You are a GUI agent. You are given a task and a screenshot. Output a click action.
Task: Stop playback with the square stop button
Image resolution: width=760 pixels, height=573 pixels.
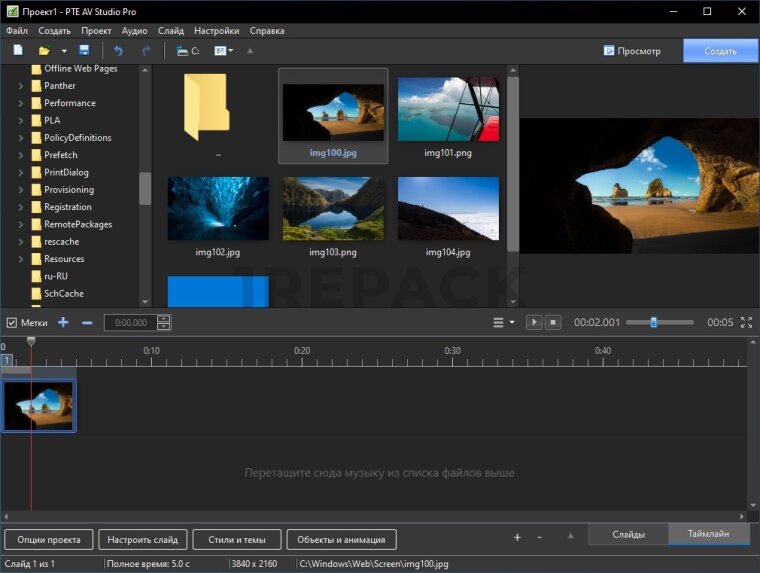[x=553, y=322]
